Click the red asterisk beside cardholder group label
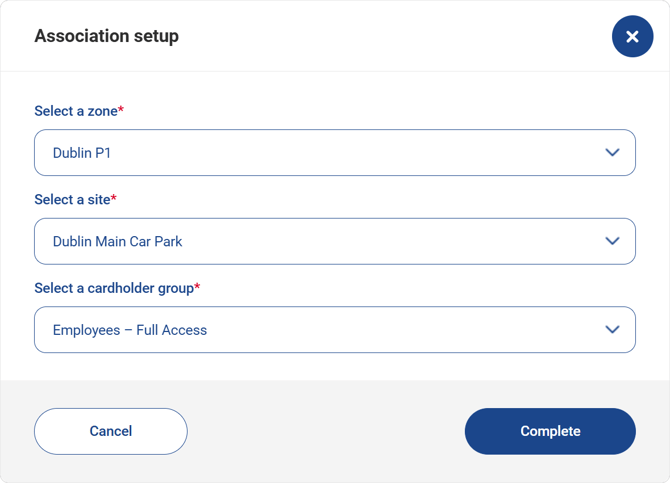 (x=197, y=287)
